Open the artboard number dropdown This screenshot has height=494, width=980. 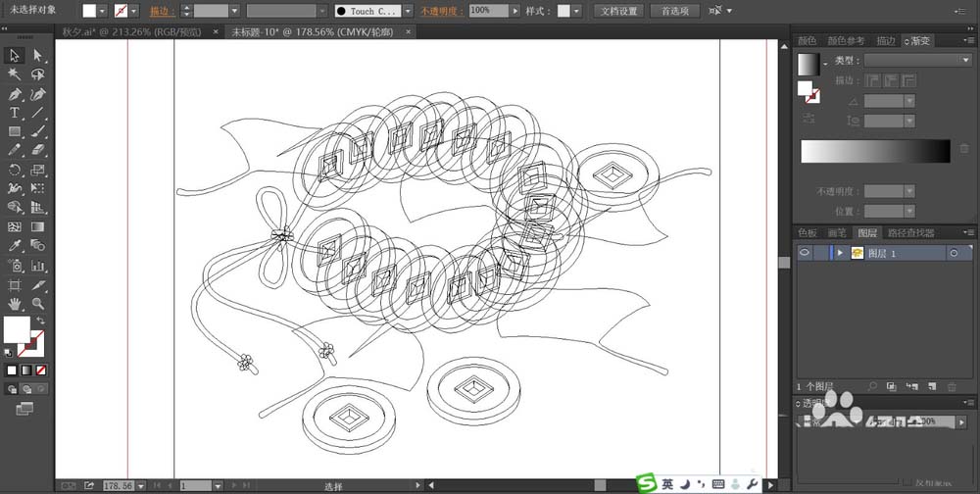(x=218, y=486)
